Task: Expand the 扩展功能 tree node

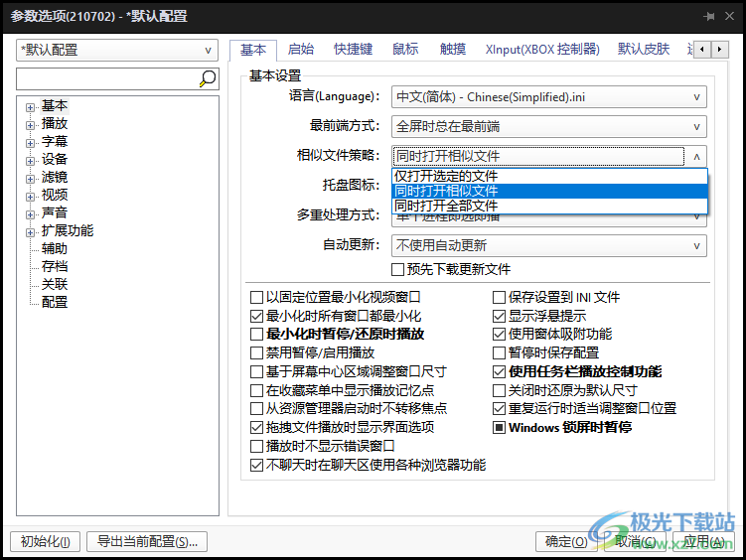Action: pyautogui.click(x=31, y=231)
